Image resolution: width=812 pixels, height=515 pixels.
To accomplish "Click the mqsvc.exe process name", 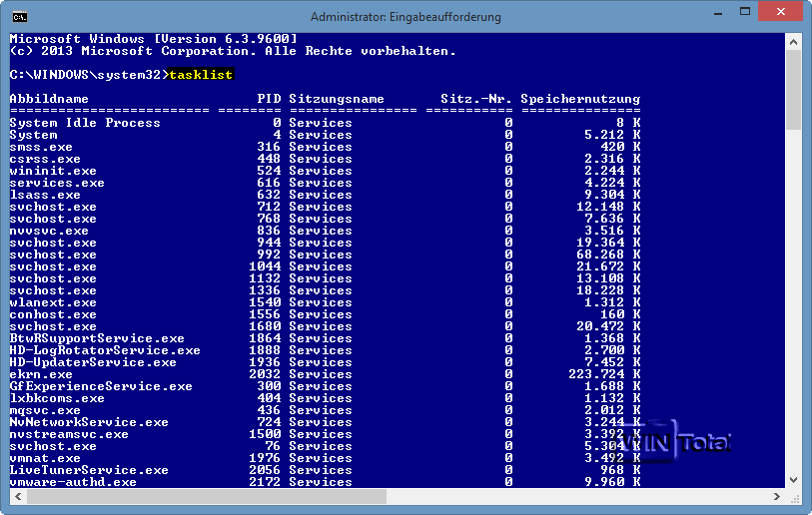I will [x=45, y=410].
